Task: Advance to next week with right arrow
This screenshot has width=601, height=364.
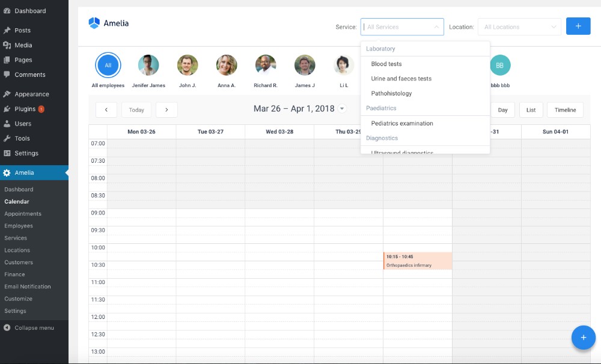Action: 166,110
